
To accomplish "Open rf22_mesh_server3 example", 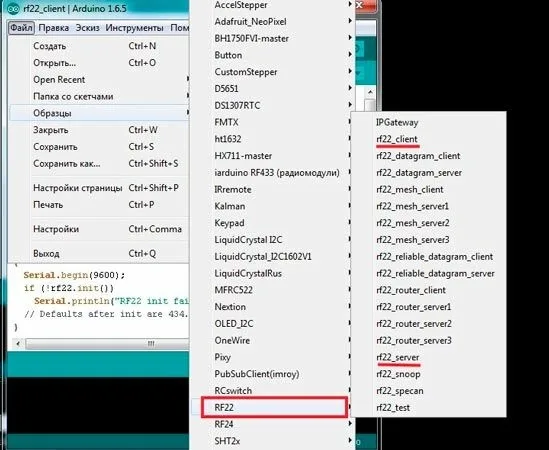I will point(429,240).
